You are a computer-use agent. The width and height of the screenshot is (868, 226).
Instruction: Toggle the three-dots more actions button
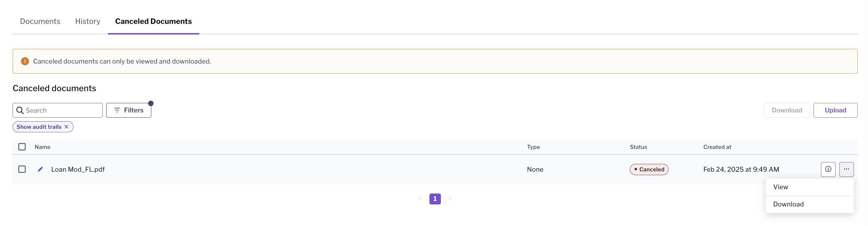pyautogui.click(x=846, y=169)
